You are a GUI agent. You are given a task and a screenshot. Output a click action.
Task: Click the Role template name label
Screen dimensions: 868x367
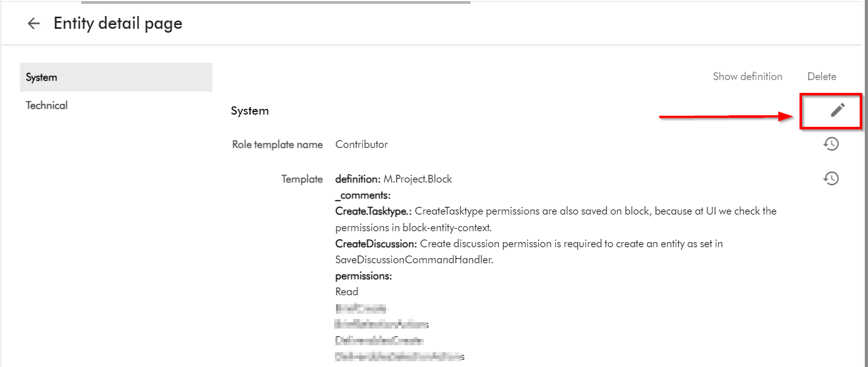277,145
